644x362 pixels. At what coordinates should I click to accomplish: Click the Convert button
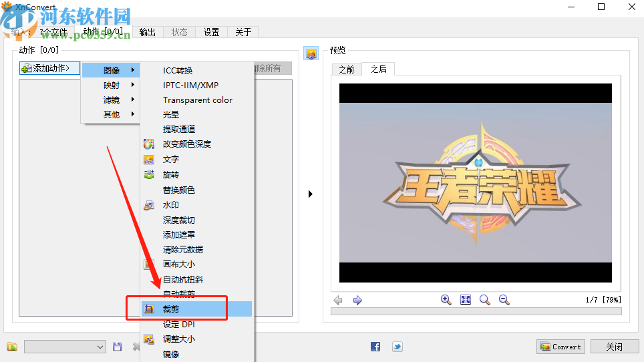pyautogui.click(x=560, y=347)
